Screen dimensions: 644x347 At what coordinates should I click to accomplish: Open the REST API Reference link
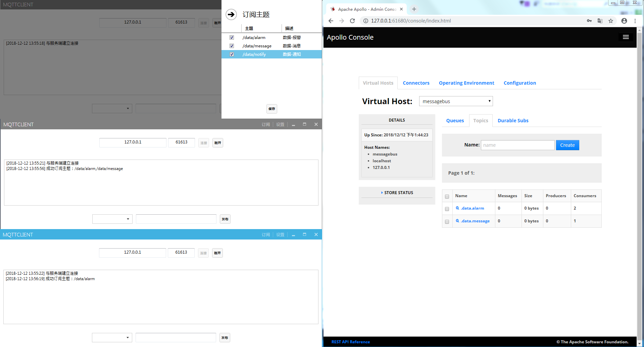[350, 342]
